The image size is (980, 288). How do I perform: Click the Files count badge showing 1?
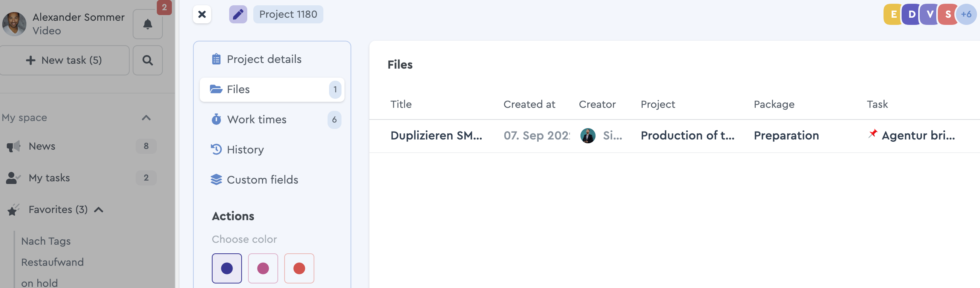click(x=335, y=89)
